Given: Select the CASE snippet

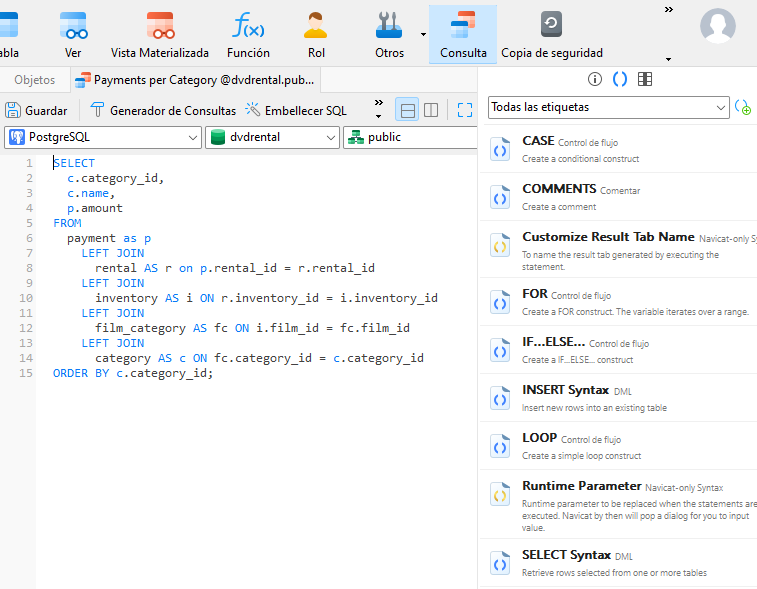Looking at the screenshot, I should tap(618, 149).
